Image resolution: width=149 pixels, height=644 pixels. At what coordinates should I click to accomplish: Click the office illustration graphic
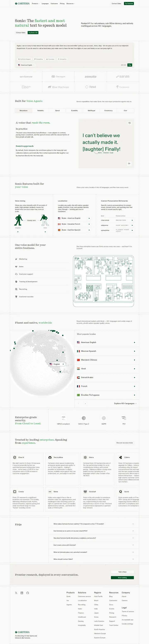(x=103, y=281)
